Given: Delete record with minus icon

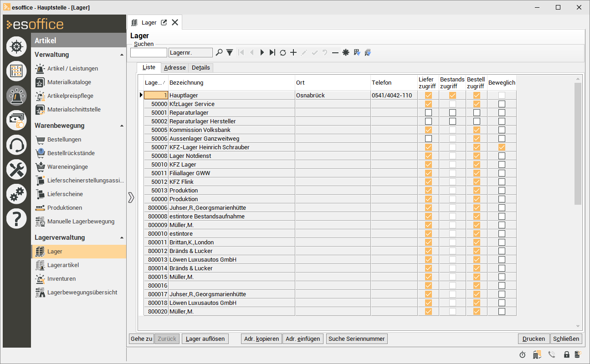Looking at the screenshot, I should coord(335,53).
